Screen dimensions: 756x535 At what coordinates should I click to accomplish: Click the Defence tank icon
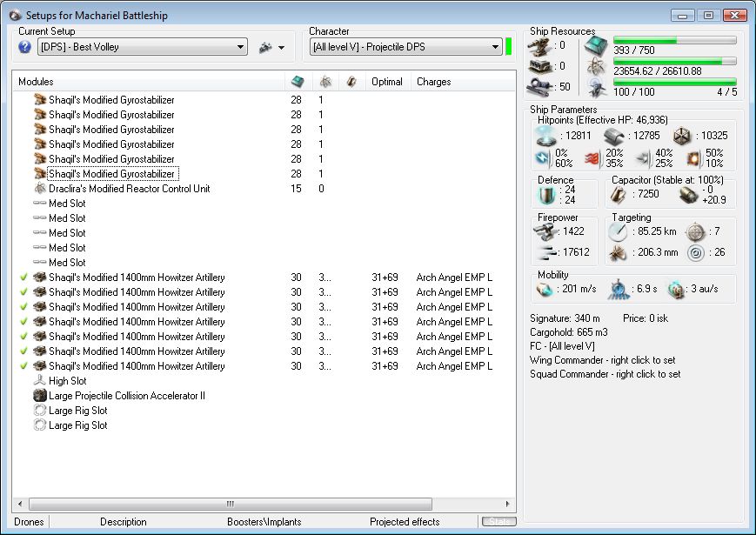pyautogui.click(x=546, y=195)
